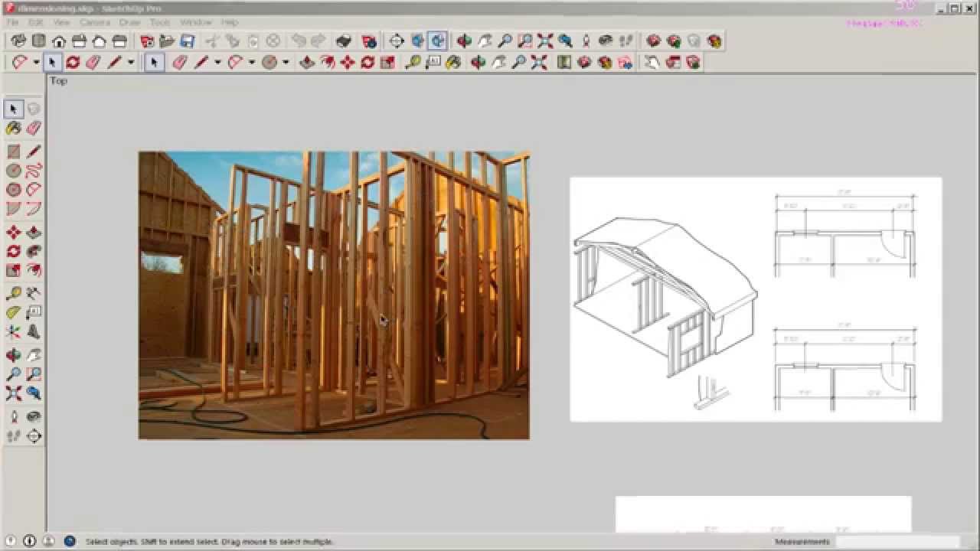Screen dimensions: 980x551
Task: Click the upper floor plan dimension drawing
Action: point(845,235)
